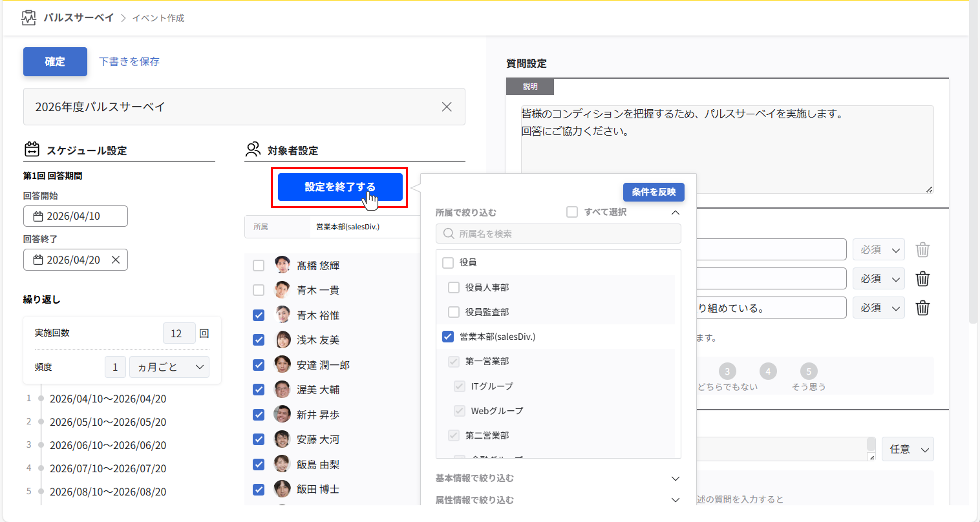Expand 属性情報で絞り込む section
The image size is (980, 522).
[x=675, y=500]
